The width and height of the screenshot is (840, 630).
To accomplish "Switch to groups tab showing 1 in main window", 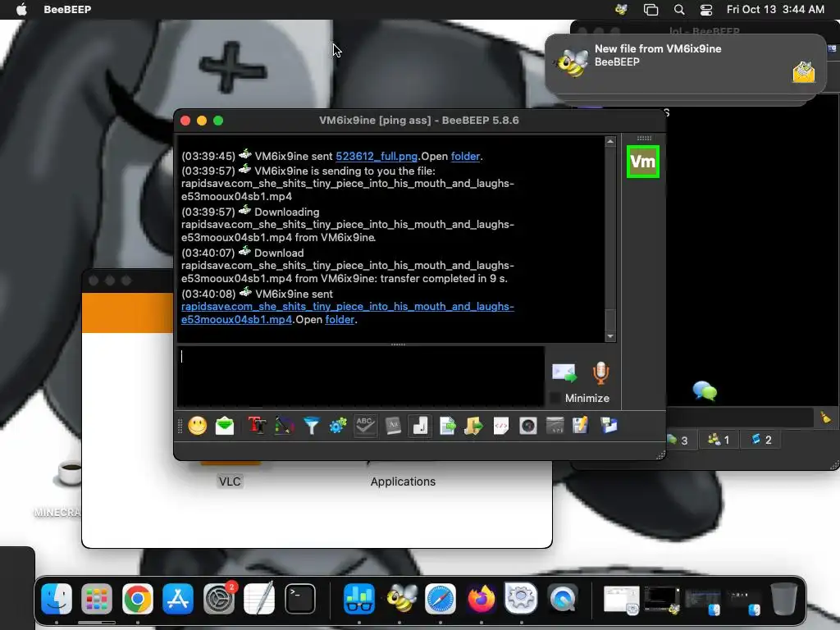I will pyautogui.click(x=719, y=440).
